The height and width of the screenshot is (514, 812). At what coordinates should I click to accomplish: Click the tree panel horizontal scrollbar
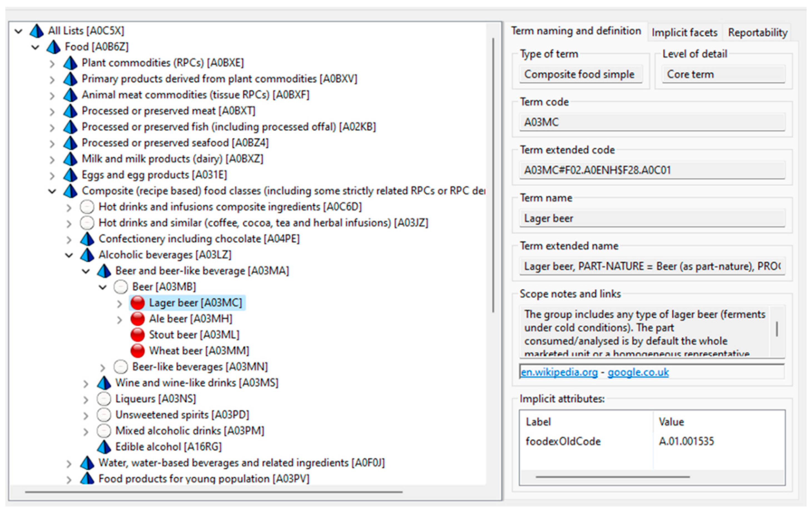(x=214, y=492)
